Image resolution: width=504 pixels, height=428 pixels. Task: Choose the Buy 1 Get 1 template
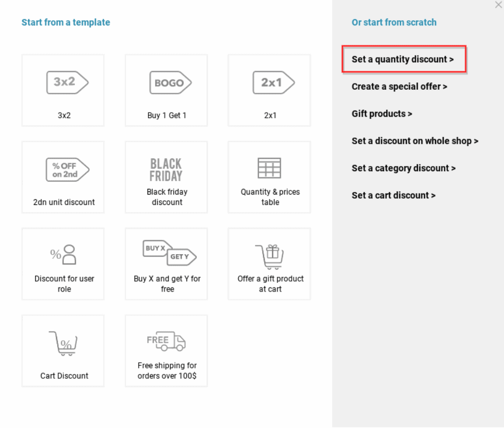(x=166, y=90)
